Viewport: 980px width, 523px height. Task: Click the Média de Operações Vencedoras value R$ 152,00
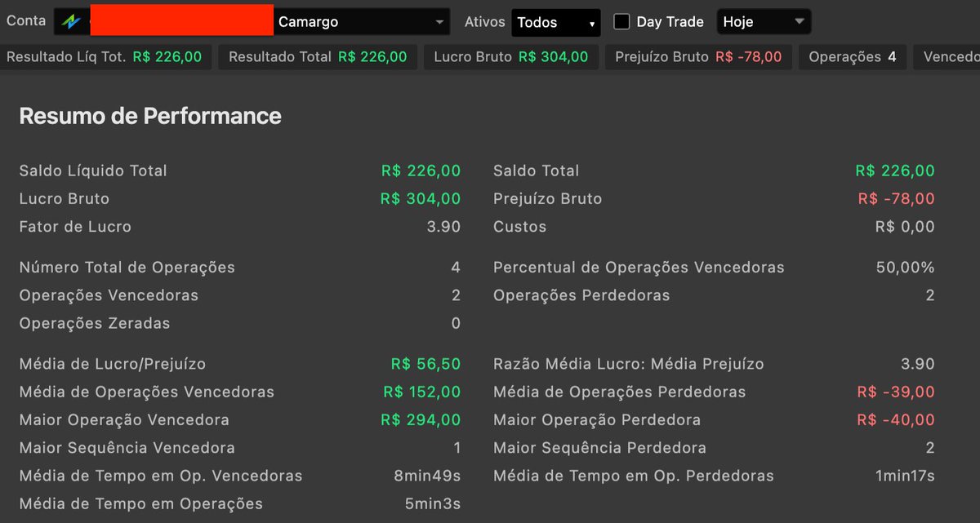(x=422, y=392)
